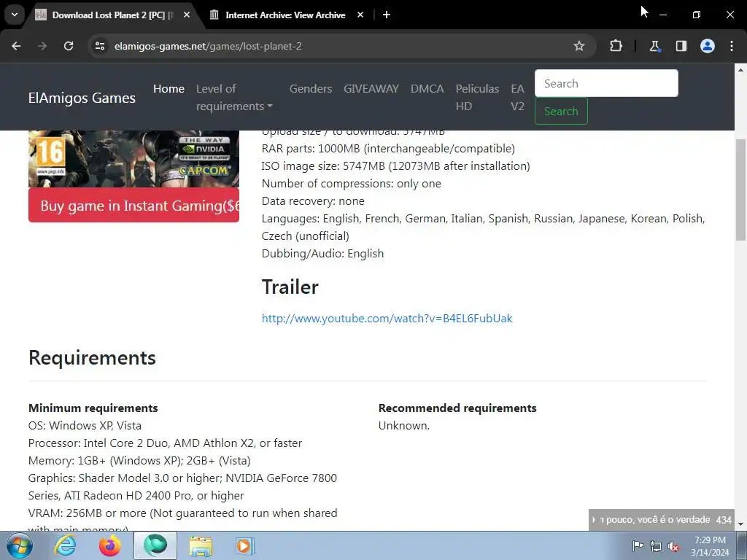
Task: Open Chrome Labs flask icon
Action: (x=654, y=46)
